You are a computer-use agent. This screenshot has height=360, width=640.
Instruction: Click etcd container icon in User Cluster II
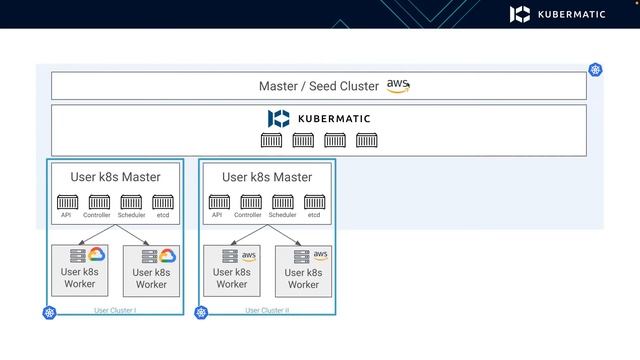pyautogui.click(x=315, y=202)
